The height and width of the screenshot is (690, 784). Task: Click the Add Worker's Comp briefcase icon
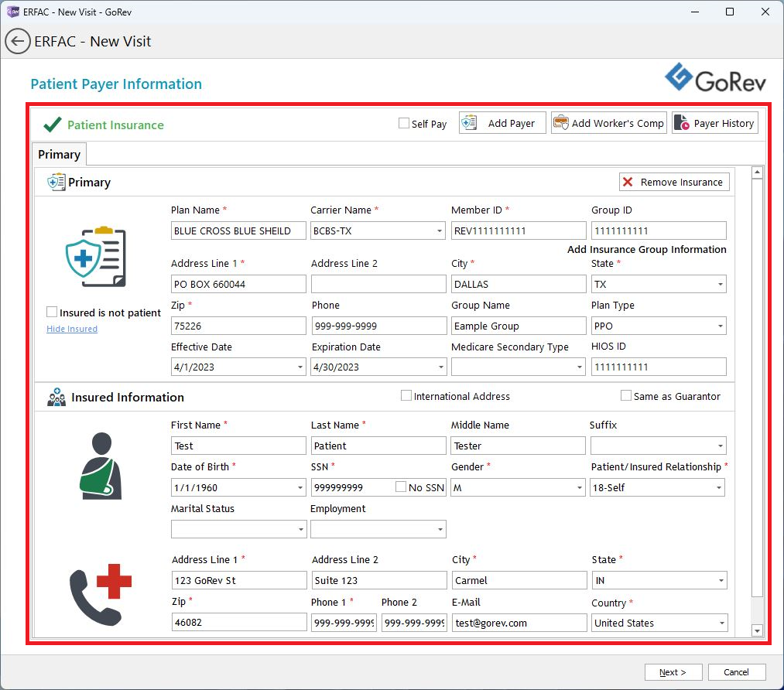click(561, 123)
